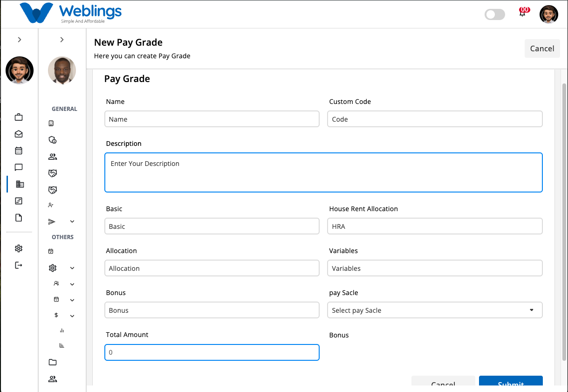This screenshot has height=392, width=568.
Task: Open the small person-check icon
Action: tap(51, 205)
